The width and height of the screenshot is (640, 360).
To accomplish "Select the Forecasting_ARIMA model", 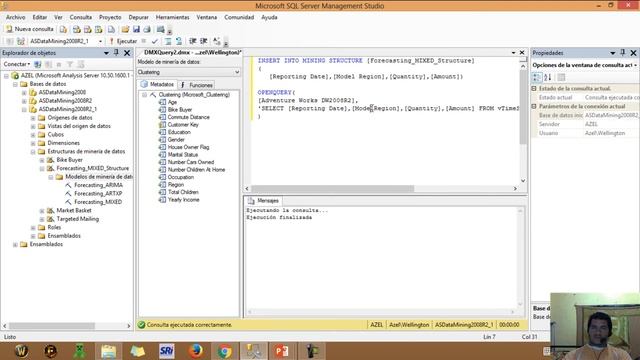I will click(x=98, y=185).
